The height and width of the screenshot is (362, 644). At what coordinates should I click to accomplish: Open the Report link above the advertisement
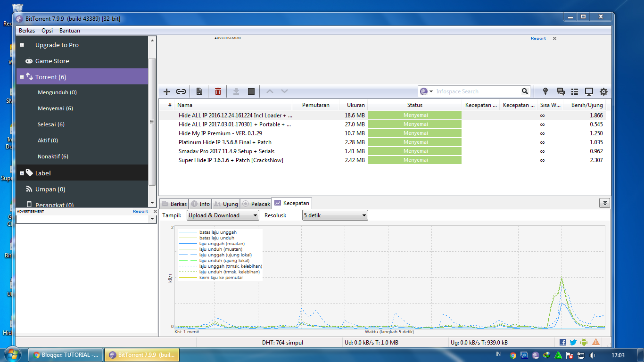coord(538,38)
